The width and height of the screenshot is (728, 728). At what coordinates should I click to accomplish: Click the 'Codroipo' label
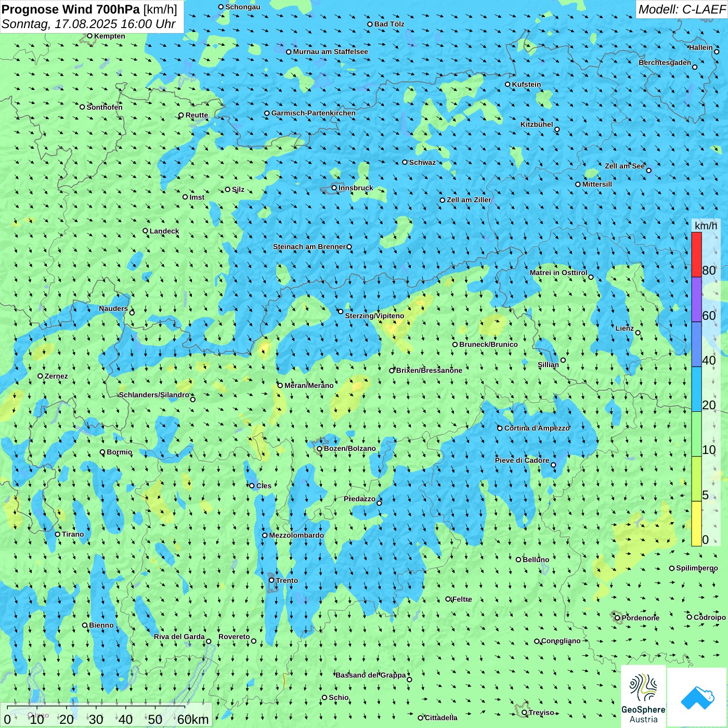click(710, 617)
